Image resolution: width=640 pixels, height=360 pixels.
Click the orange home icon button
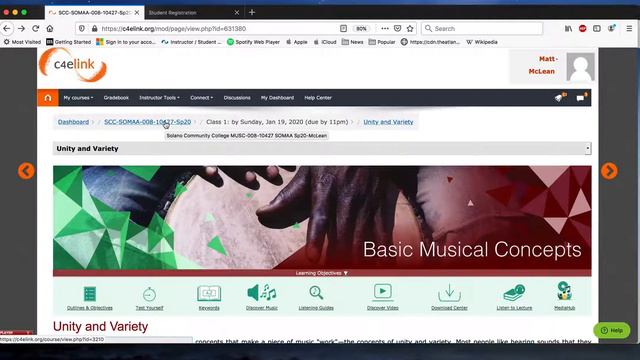point(48,98)
